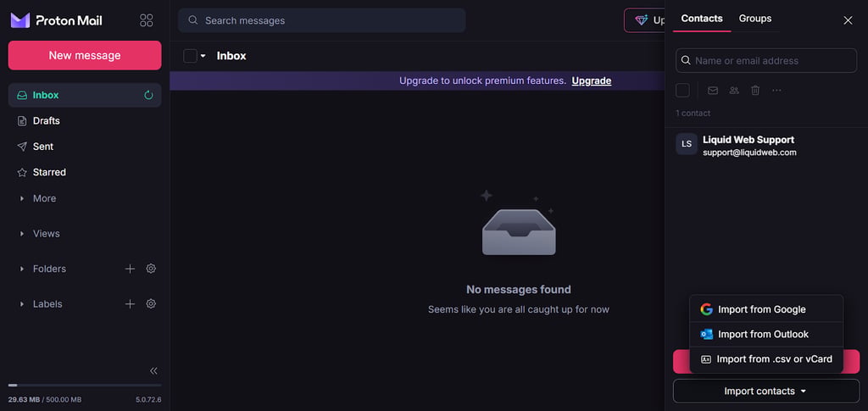
Task: Click the storage usage progress bar
Action: pos(85,385)
